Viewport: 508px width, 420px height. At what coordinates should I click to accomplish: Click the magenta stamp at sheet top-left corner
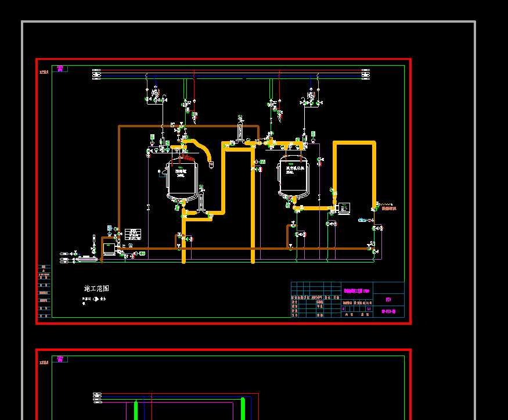(x=59, y=69)
